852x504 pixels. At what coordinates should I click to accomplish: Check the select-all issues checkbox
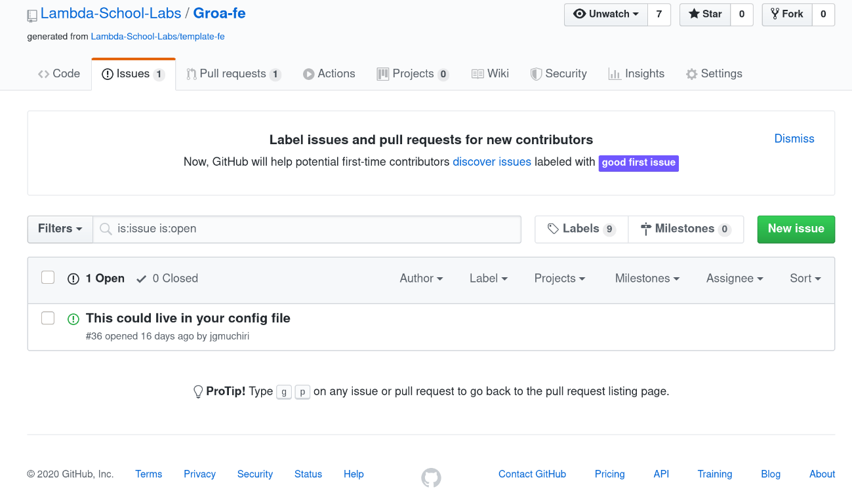coord(48,277)
